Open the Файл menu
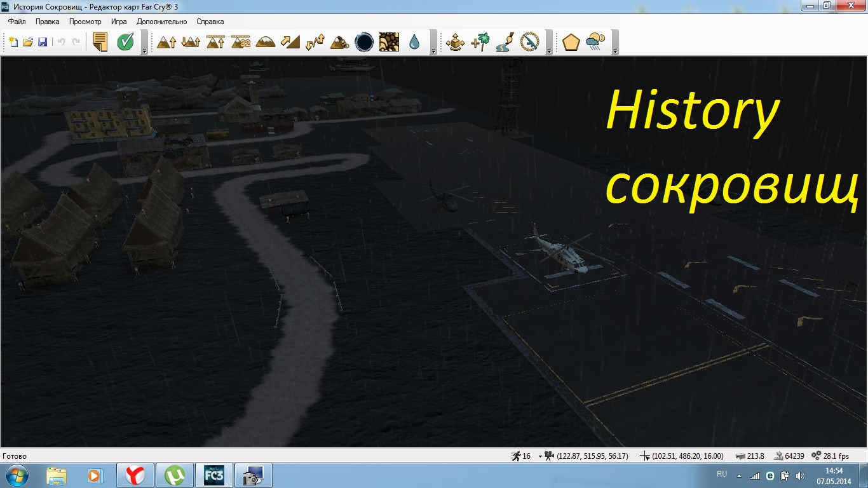The width and height of the screenshot is (868, 488). (17, 22)
